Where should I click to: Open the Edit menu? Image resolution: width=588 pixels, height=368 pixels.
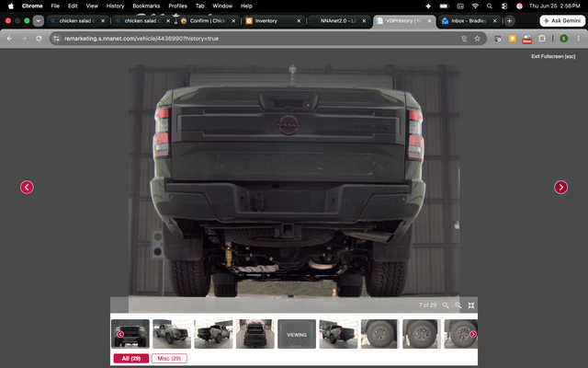pyautogui.click(x=73, y=6)
